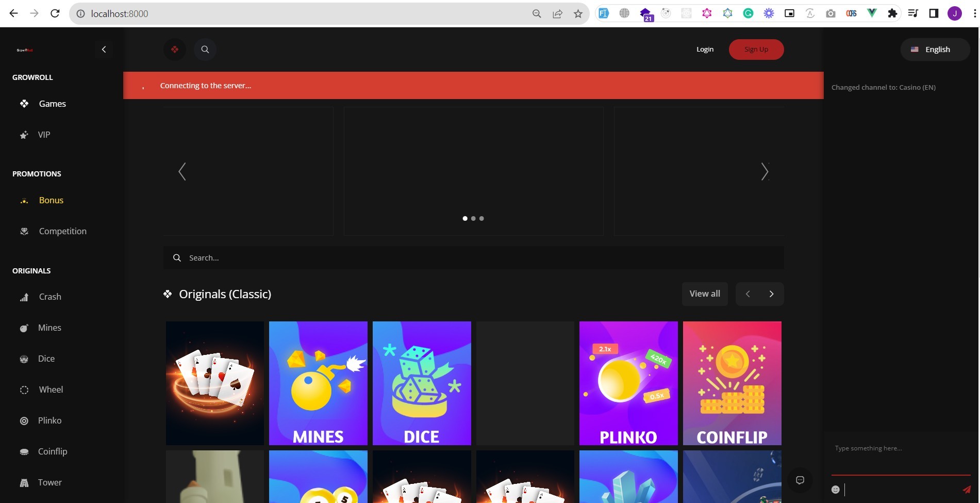Click the send message paper plane icon
The height and width of the screenshot is (503, 980).
click(x=966, y=490)
